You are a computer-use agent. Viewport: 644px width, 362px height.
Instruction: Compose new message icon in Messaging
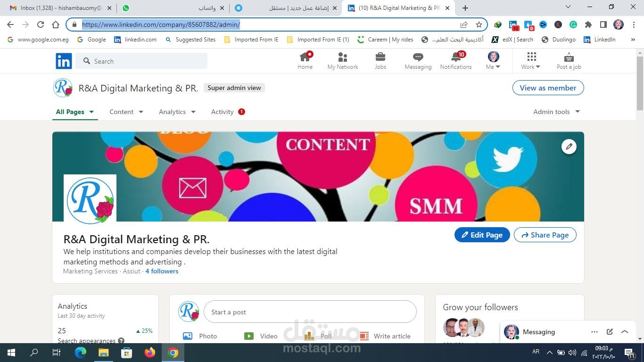610,332
